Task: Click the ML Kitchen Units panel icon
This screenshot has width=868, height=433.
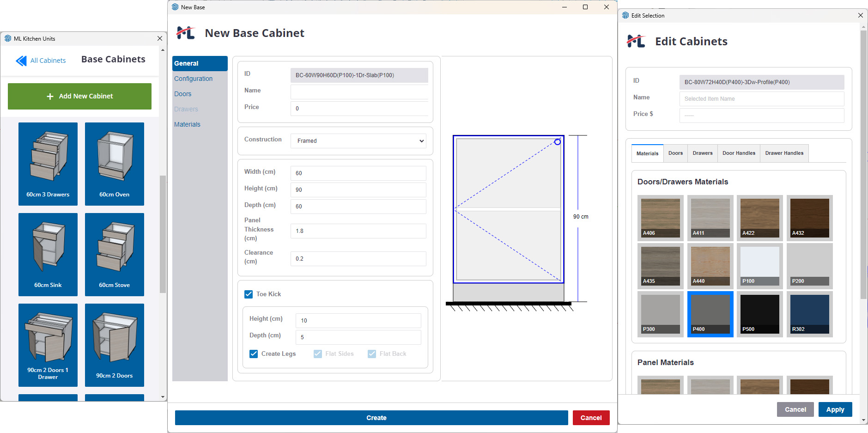Action: click(x=7, y=38)
